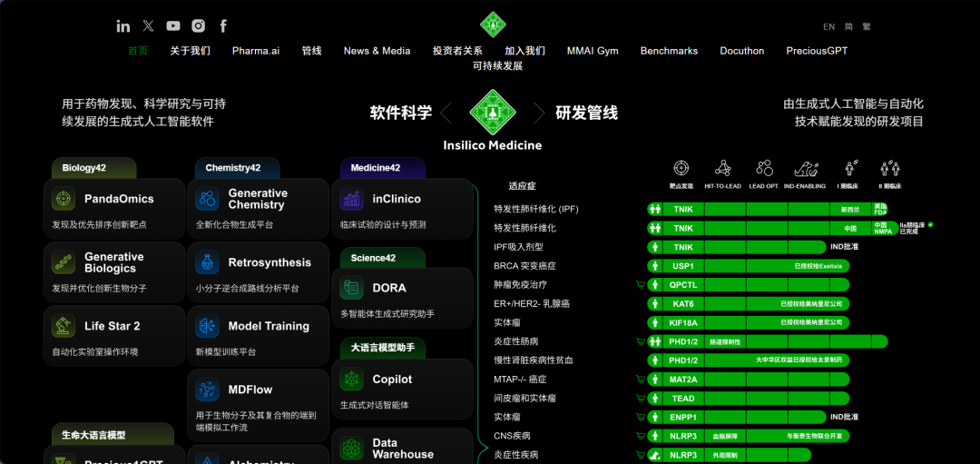This screenshot has width=980, height=464.
Task: Click the Model Training icon
Action: (208, 326)
